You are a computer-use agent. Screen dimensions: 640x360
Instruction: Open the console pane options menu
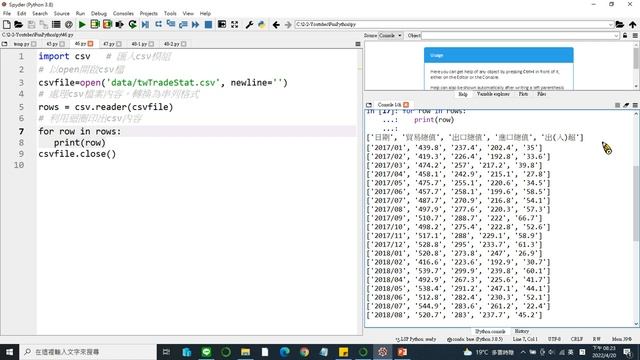pos(635,105)
